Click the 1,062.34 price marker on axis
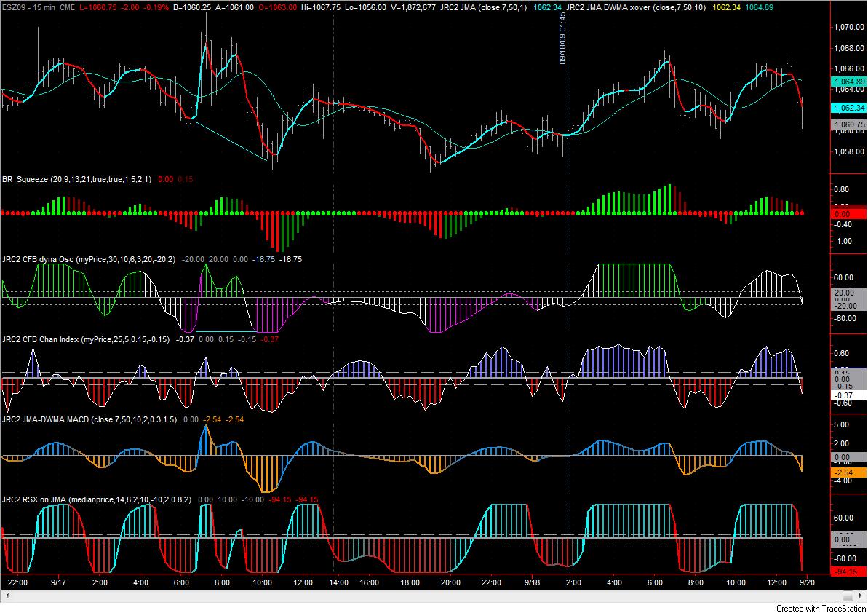The width and height of the screenshot is (868, 613). (848, 108)
